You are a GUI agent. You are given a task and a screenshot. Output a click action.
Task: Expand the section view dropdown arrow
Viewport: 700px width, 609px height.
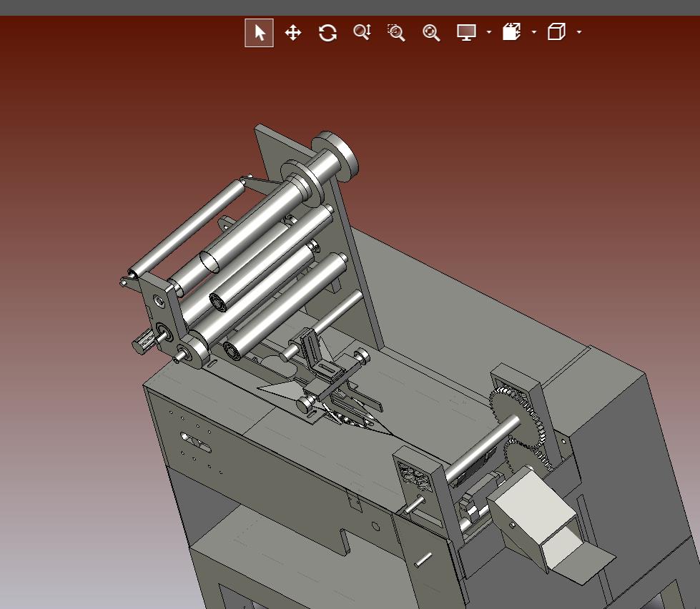(x=534, y=32)
